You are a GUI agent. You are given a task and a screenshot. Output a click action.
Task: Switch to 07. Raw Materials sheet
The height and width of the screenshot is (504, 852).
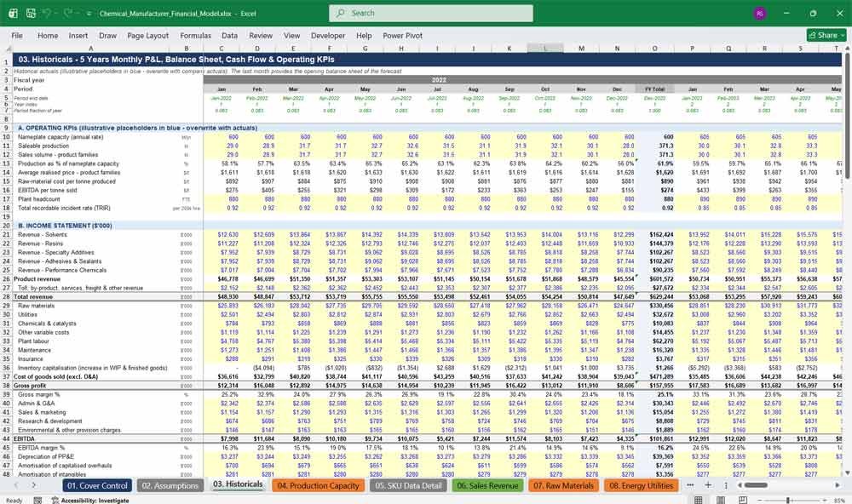563,485
